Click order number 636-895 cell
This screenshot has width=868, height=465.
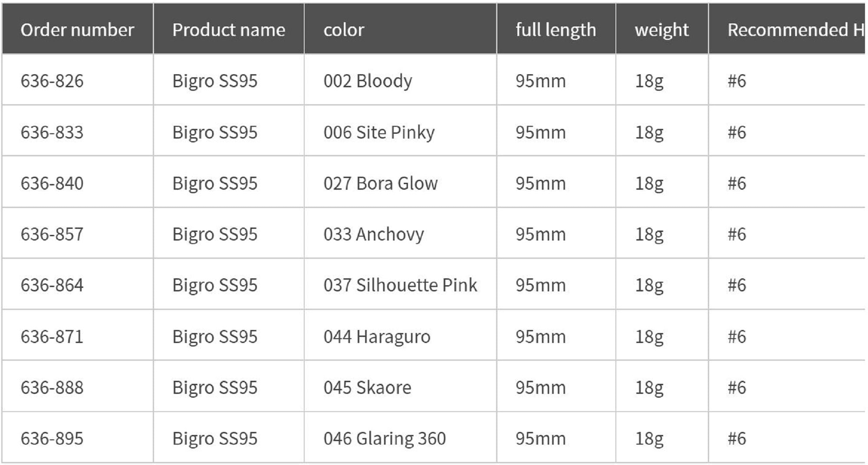tap(52, 439)
